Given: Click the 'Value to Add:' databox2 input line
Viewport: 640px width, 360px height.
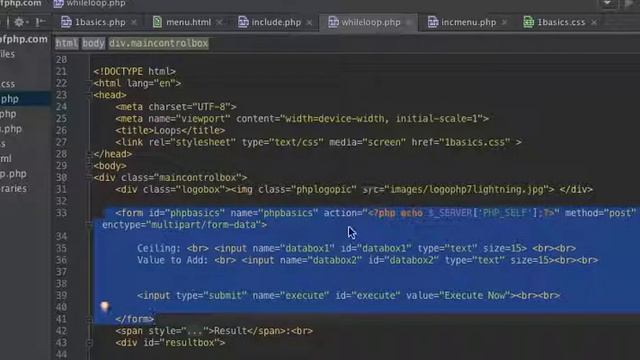Looking at the screenshot, I should pyautogui.click(x=367, y=260).
